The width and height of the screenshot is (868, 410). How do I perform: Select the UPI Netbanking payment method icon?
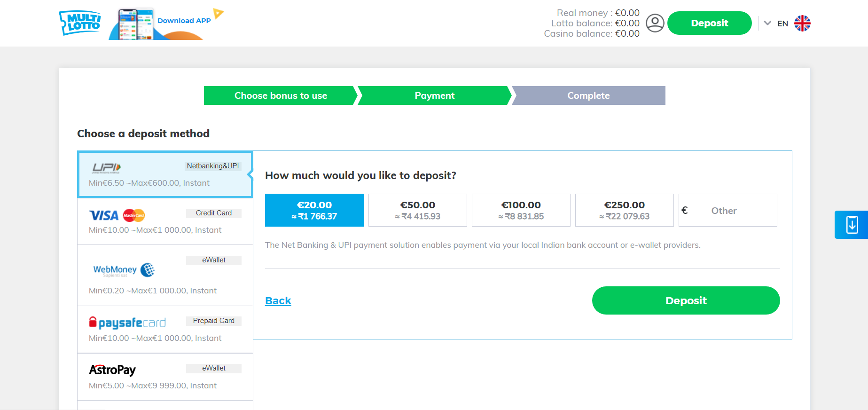[107, 168]
